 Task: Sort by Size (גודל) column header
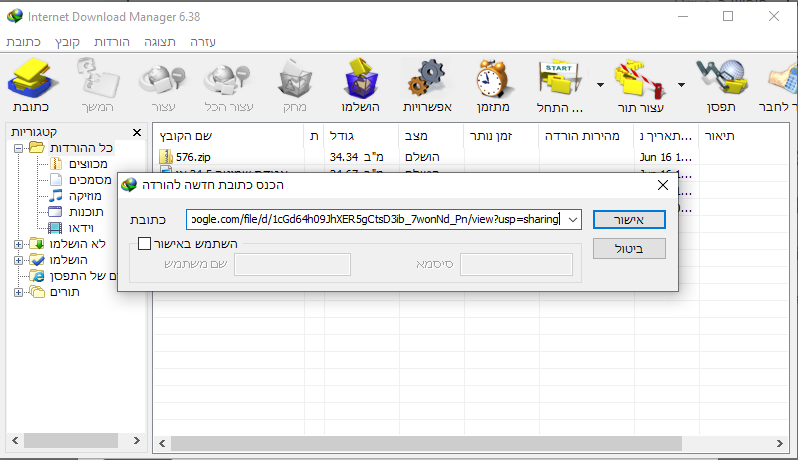pyautogui.click(x=361, y=136)
